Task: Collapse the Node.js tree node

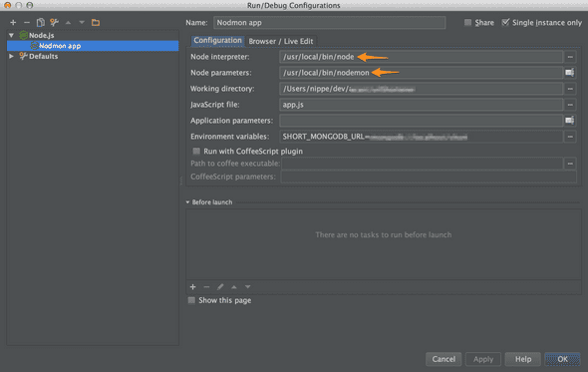Action: 12,35
